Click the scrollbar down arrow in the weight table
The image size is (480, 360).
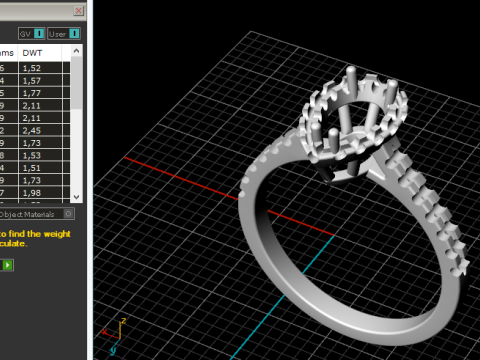click(76, 197)
